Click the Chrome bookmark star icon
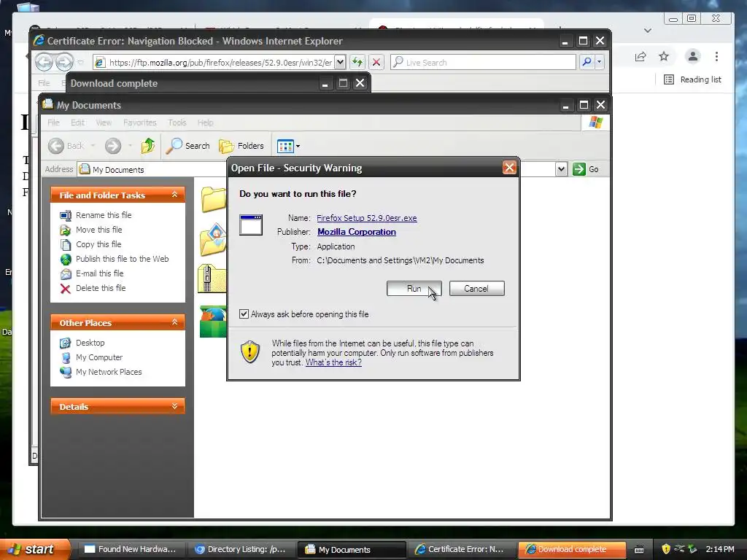The height and width of the screenshot is (560, 747). coord(664,57)
